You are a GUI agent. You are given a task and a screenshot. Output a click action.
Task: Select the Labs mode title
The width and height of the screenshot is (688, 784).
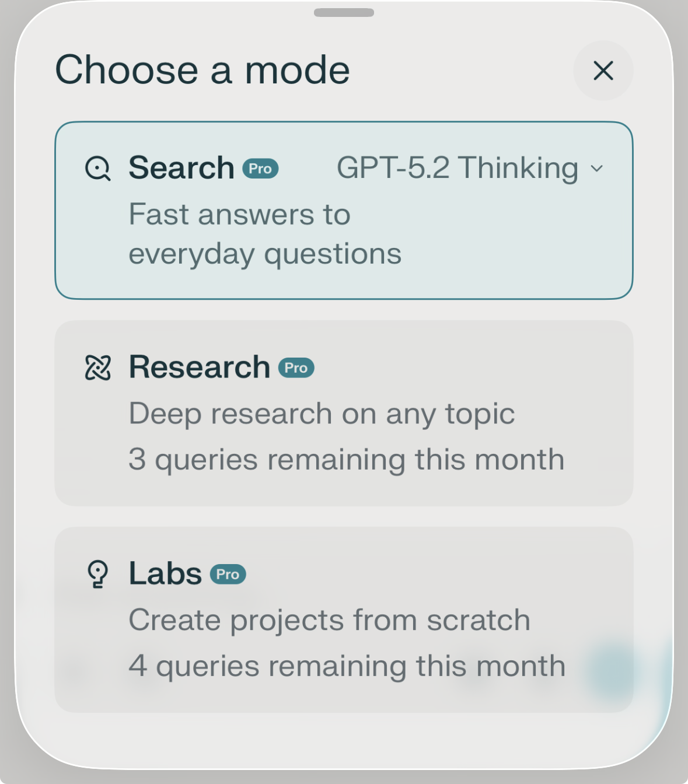pyautogui.click(x=165, y=573)
